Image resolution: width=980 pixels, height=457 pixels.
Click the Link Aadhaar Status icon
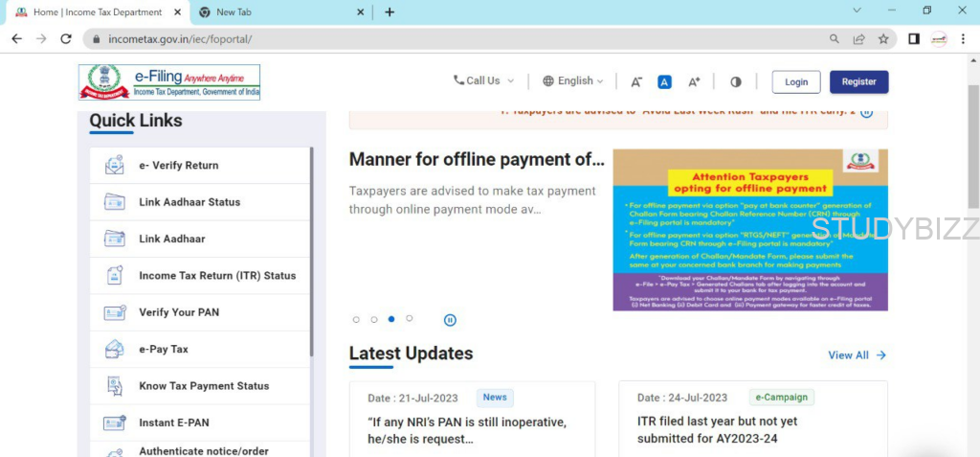click(115, 202)
